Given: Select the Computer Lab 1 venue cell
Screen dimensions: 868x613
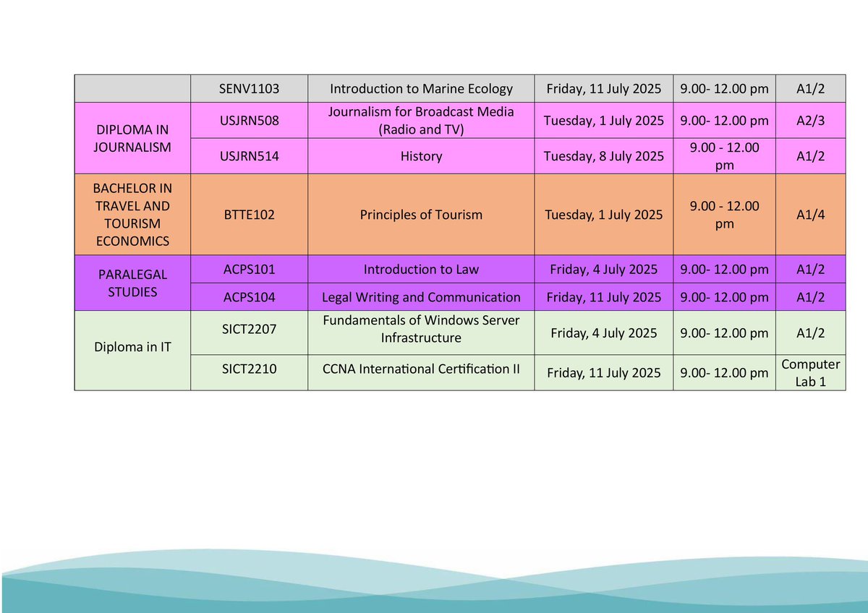Looking at the screenshot, I should coord(810,372).
